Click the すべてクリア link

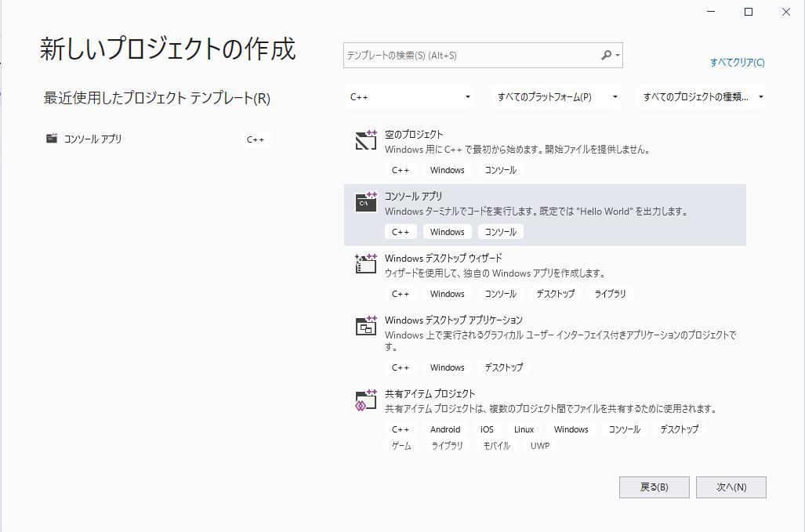[x=736, y=63]
